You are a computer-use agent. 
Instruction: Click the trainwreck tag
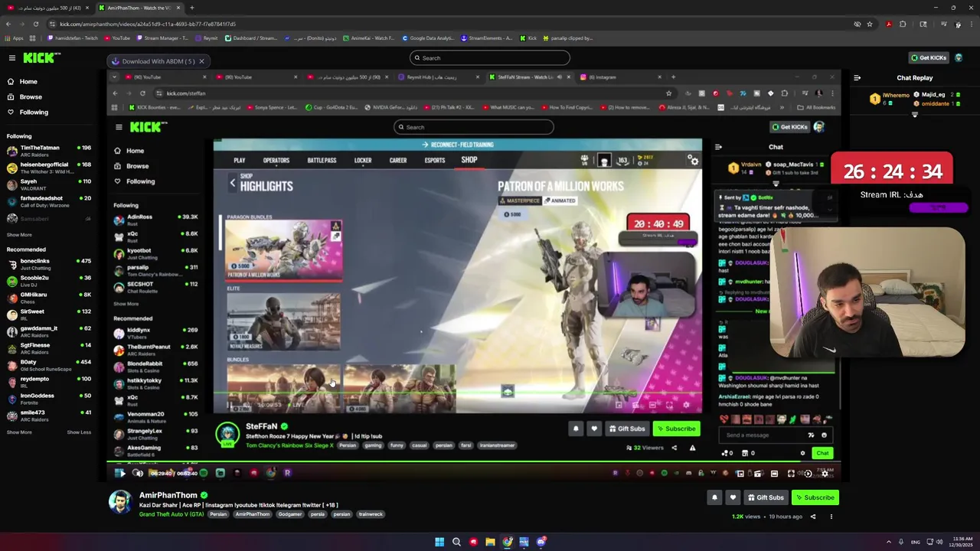point(371,514)
